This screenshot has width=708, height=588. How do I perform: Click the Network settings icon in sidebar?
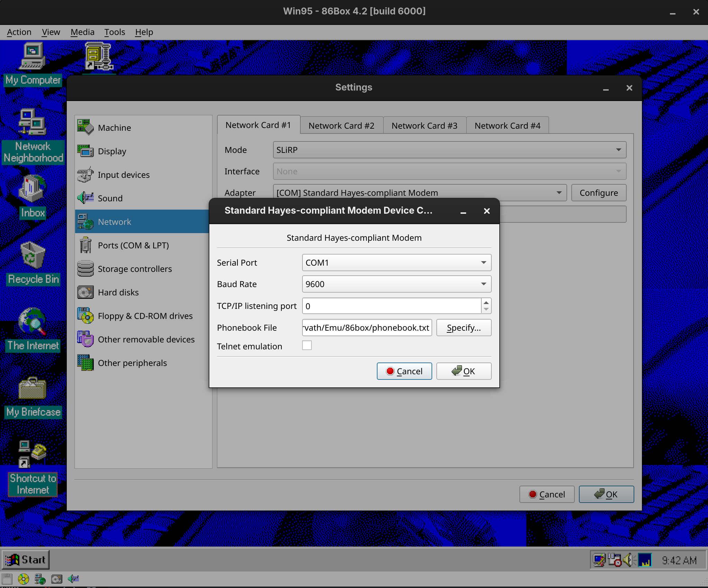click(x=86, y=222)
